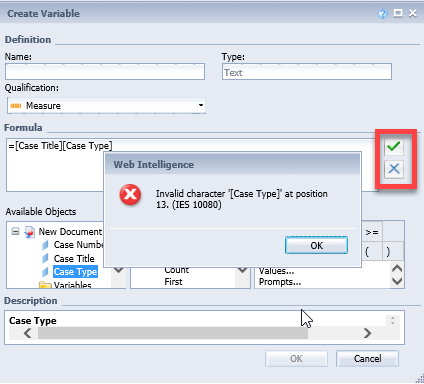
Task: Choose the First function
Action: pyautogui.click(x=173, y=282)
